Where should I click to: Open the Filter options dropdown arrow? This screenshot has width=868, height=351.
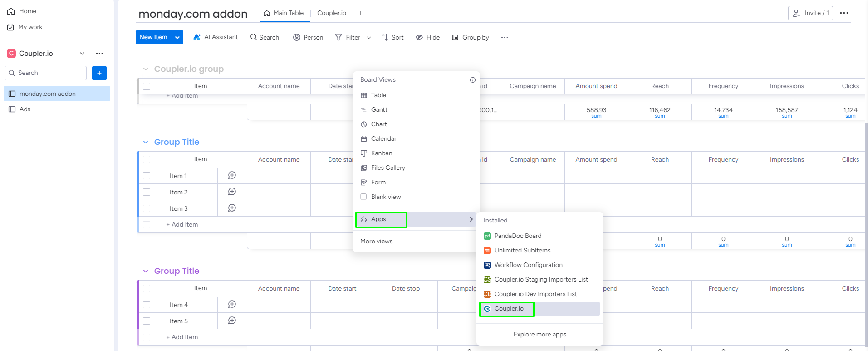(369, 38)
